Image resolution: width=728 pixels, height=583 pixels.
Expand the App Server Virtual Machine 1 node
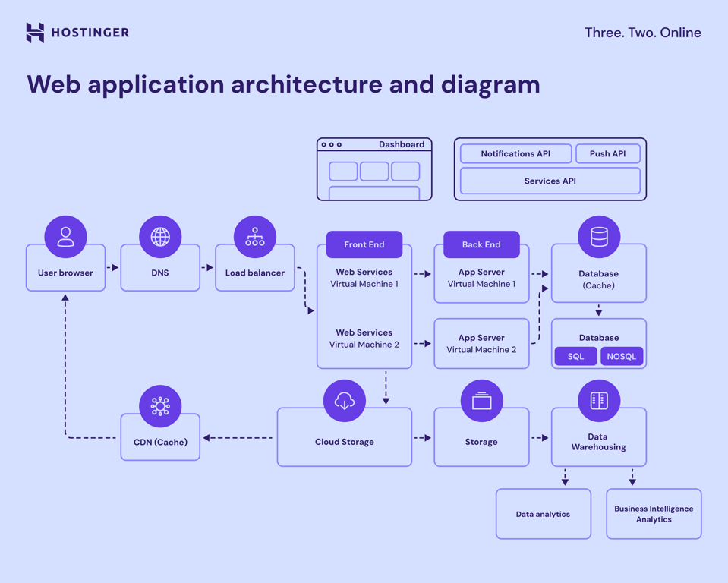click(481, 278)
